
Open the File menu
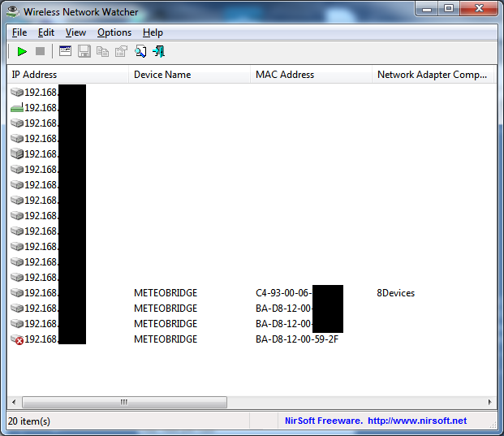(19, 32)
